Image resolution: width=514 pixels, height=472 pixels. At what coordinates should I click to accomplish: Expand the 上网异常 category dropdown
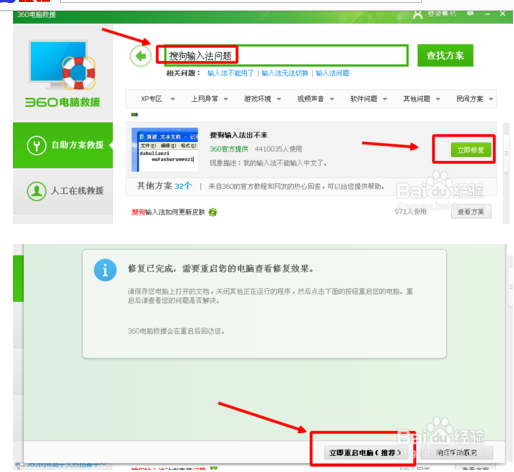click(x=210, y=99)
